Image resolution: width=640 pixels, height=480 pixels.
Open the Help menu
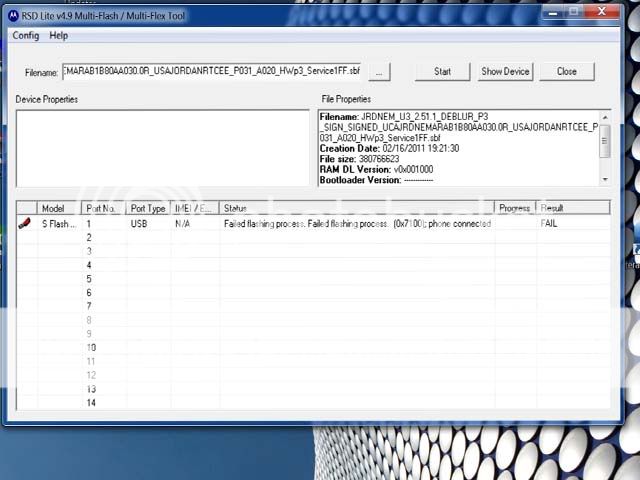59,35
